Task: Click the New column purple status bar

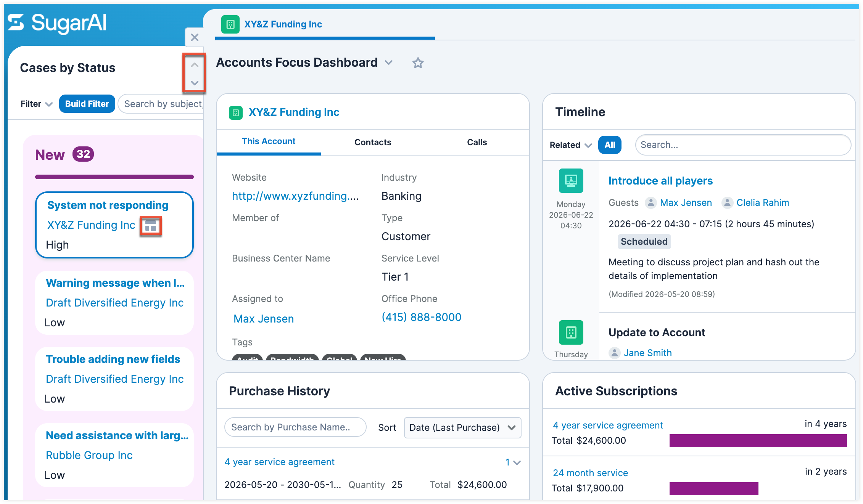Action: (114, 177)
